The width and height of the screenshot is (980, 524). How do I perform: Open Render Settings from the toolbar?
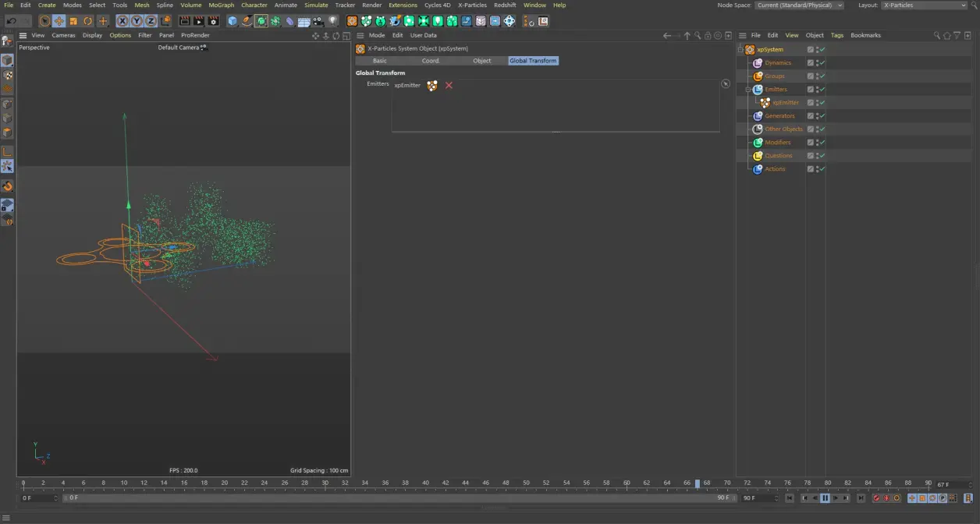[213, 21]
